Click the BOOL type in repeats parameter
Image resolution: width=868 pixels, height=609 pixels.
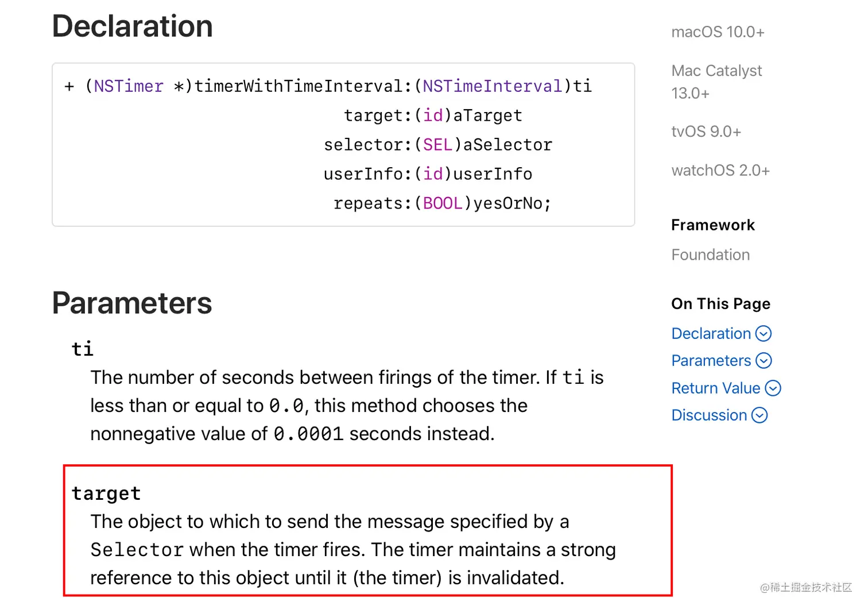(x=443, y=203)
